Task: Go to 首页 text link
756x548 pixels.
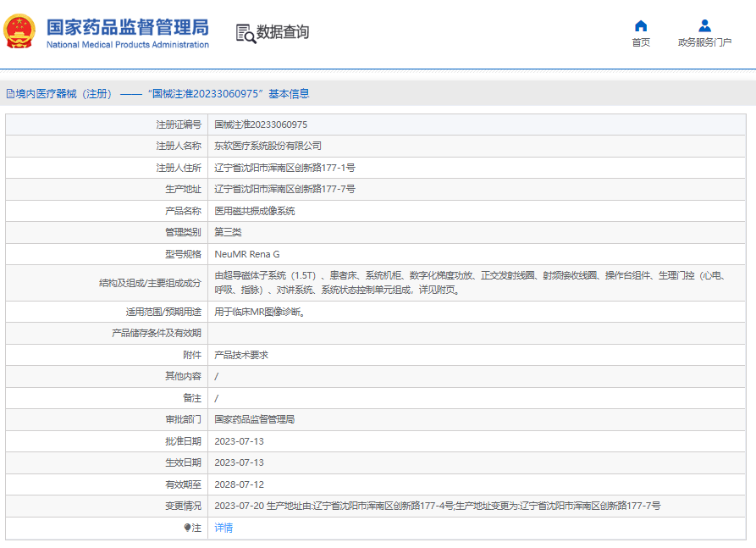Action: [641, 42]
